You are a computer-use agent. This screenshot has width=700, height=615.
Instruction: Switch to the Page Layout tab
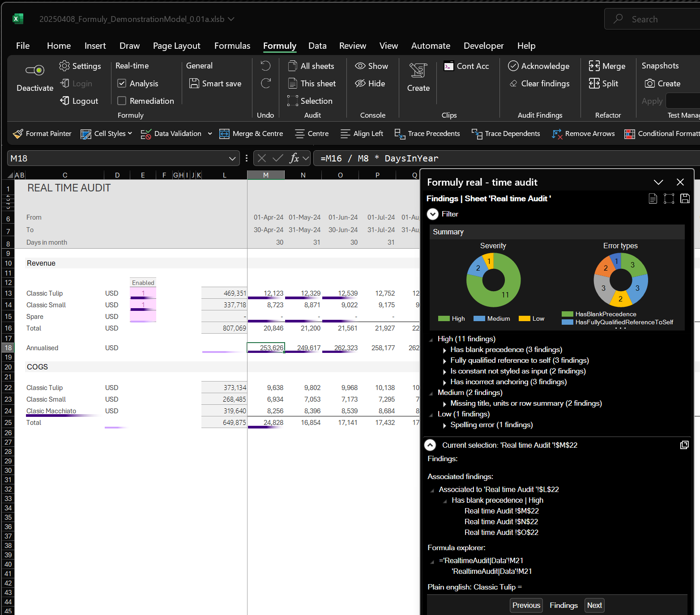pyautogui.click(x=176, y=46)
